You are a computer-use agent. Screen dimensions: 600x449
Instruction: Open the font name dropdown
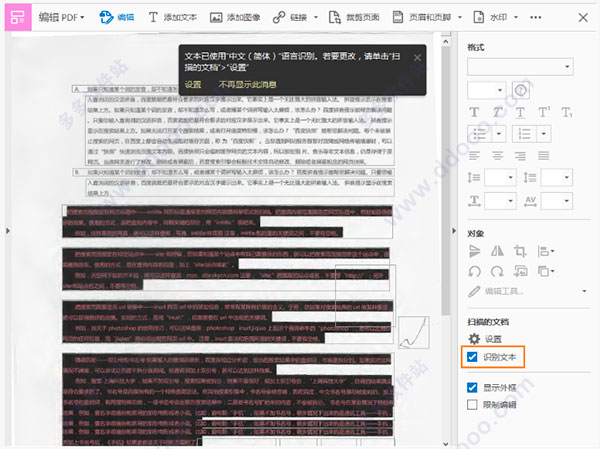[520, 67]
